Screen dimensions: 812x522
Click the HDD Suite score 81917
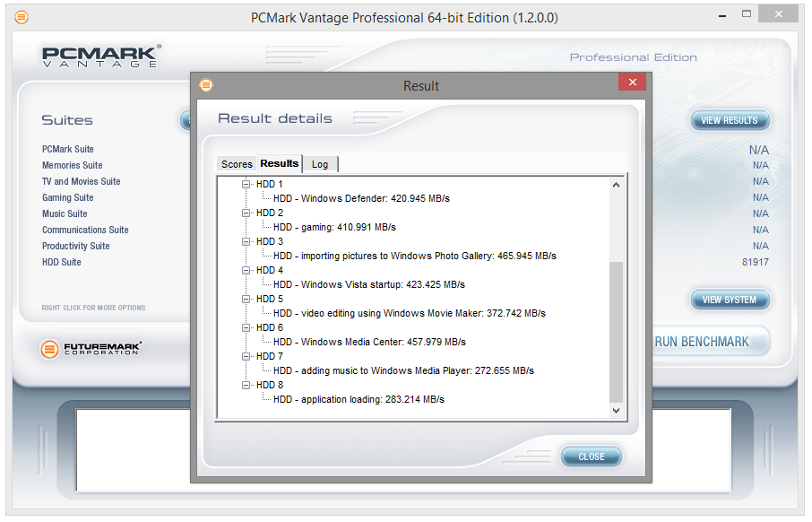pos(755,262)
